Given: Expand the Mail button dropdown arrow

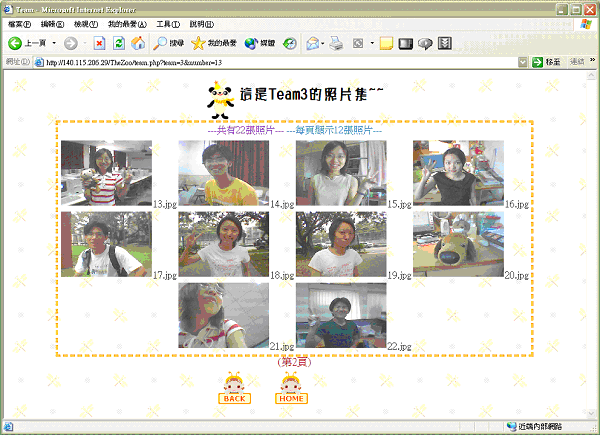Looking at the screenshot, I should click(324, 44).
